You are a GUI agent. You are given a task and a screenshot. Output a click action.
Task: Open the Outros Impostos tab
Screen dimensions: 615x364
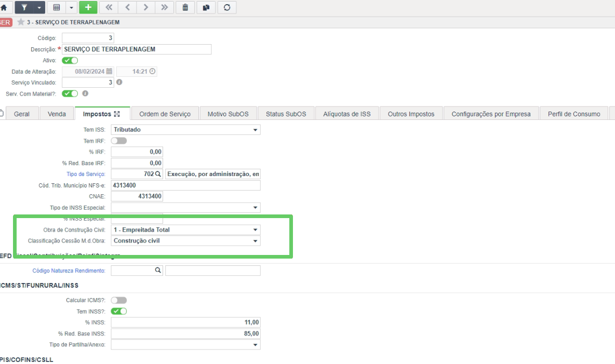pos(411,114)
